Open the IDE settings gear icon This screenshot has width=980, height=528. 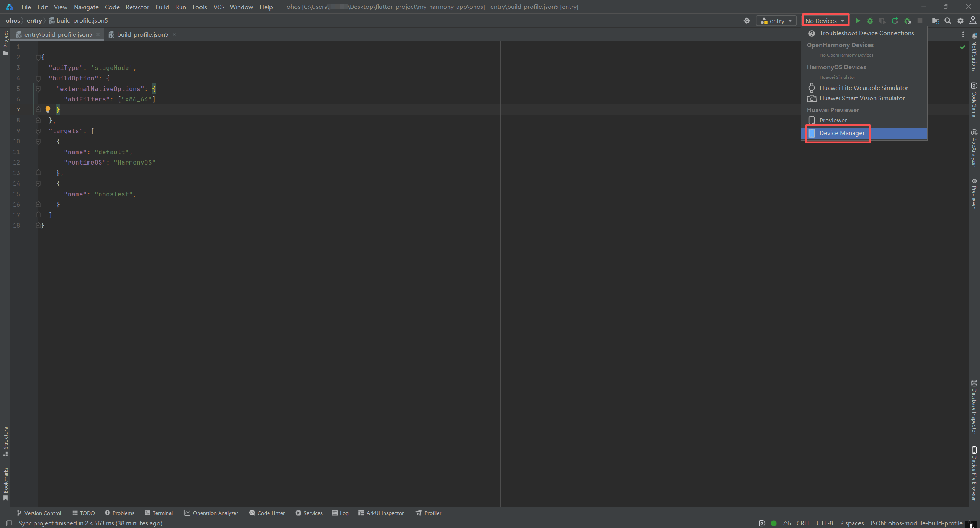click(960, 21)
